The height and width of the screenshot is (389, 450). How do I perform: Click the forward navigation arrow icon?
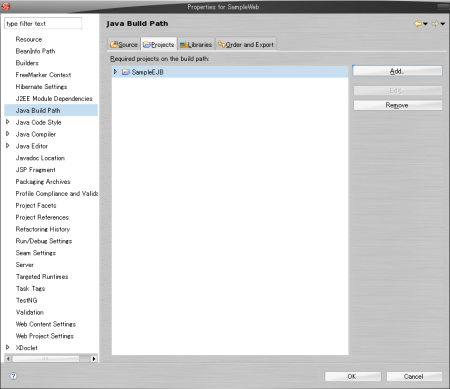tap(435, 24)
